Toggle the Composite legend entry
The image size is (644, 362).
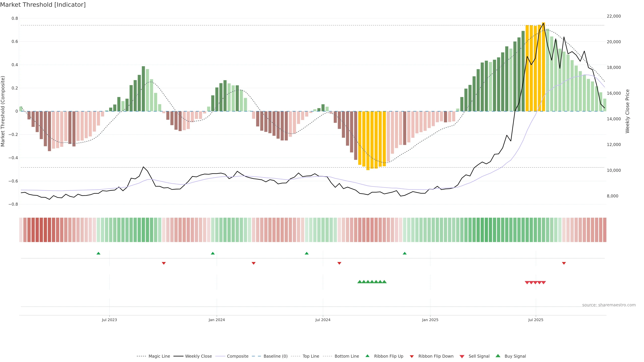[237, 356]
